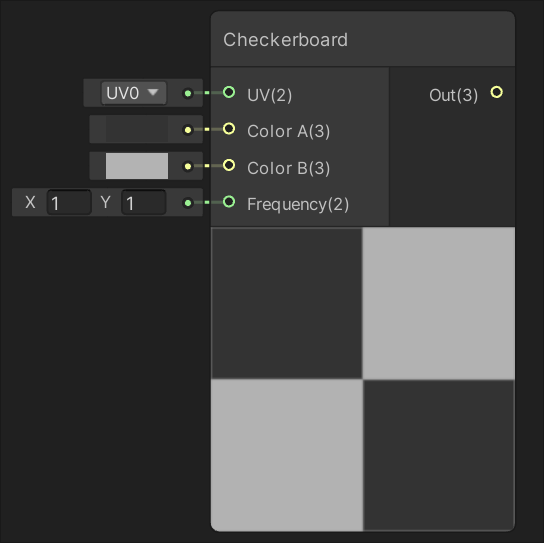
Task: Click the UV(2) input port circle
Action: point(229,92)
